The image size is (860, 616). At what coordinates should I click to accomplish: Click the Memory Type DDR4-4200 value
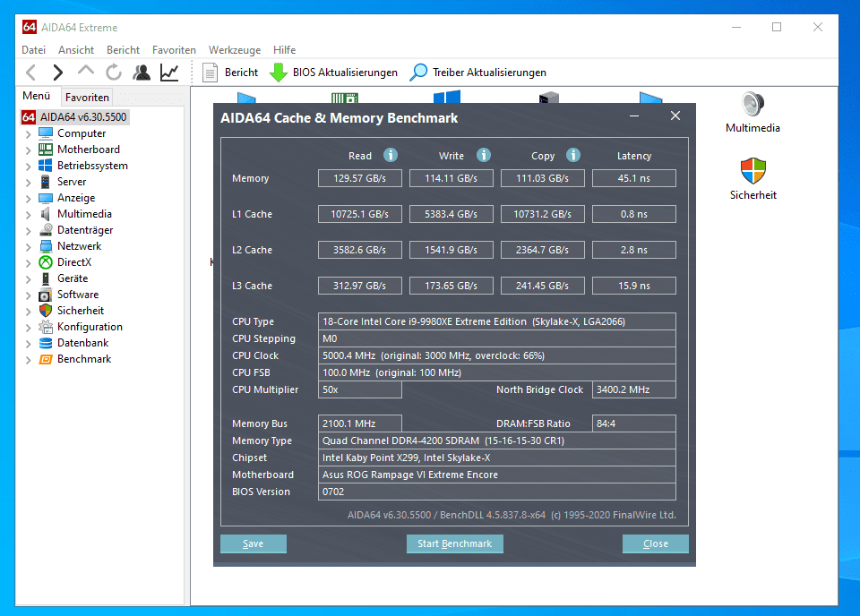click(x=497, y=441)
